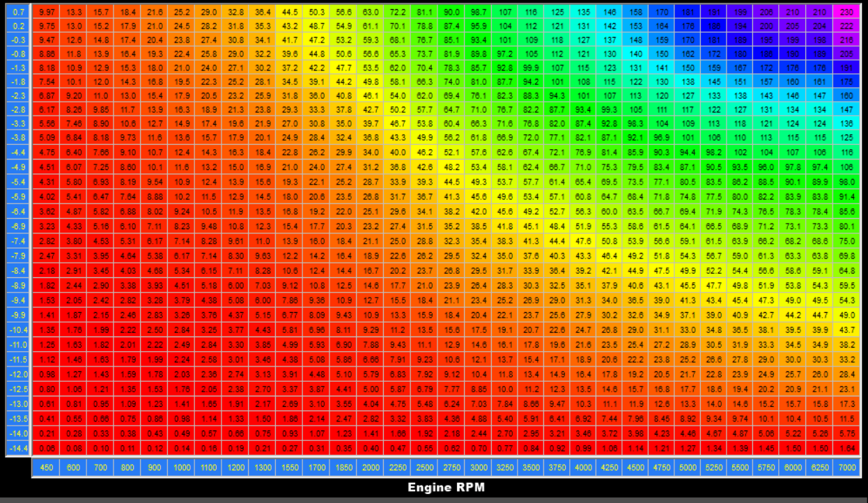Image resolution: width=868 pixels, height=503 pixels.
Task: Click the cell at row -4.9, 450 RPM
Action: [x=47, y=167]
